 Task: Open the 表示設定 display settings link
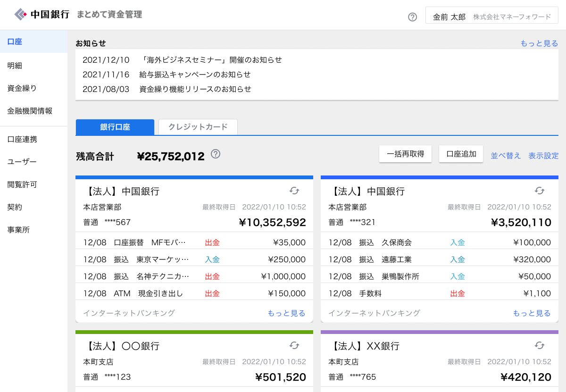(x=543, y=156)
